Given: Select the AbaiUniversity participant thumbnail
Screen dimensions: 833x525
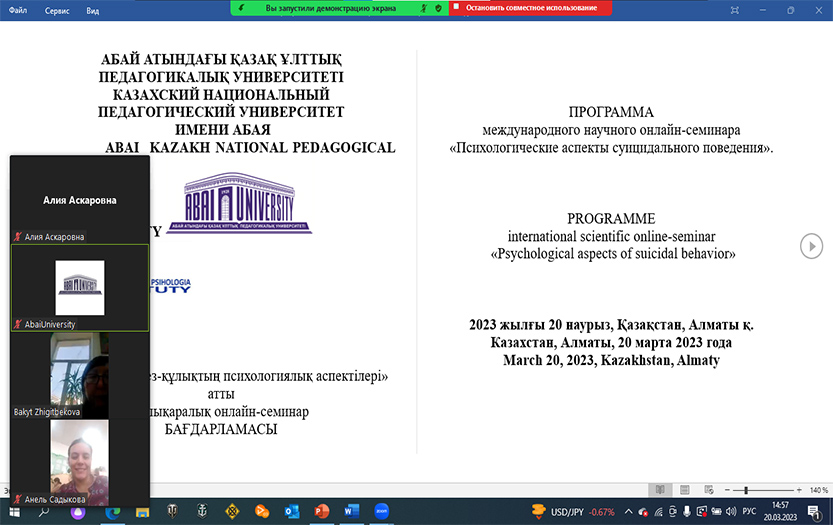Looking at the screenshot, I should [80, 287].
